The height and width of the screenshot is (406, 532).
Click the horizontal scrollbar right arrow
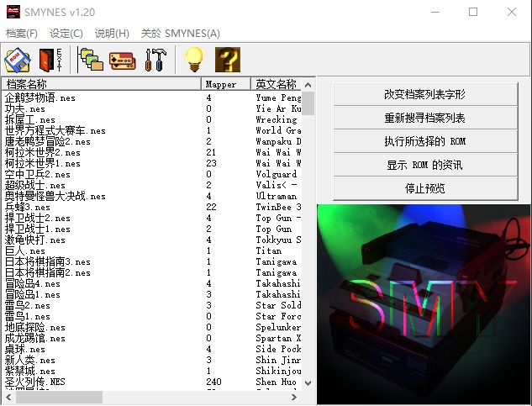pos(294,397)
